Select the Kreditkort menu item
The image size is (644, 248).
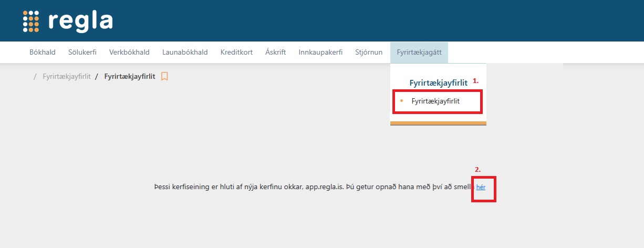[236, 52]
